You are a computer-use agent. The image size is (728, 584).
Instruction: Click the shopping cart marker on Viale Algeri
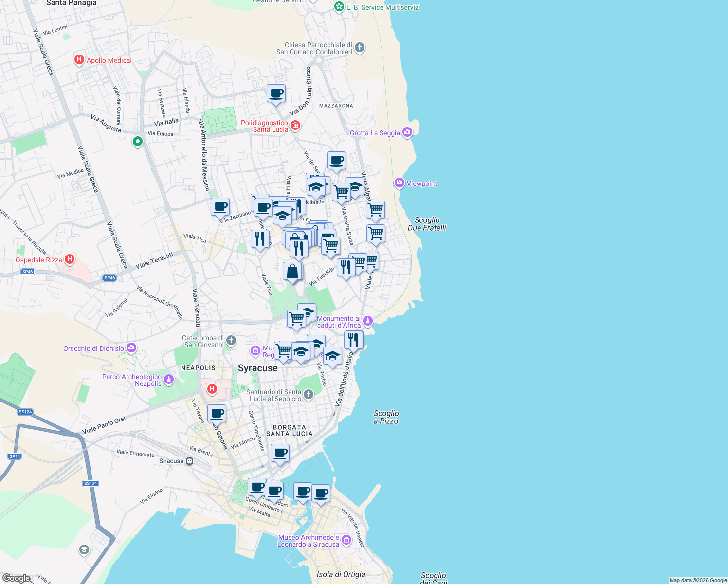click(x=375, y=209)
